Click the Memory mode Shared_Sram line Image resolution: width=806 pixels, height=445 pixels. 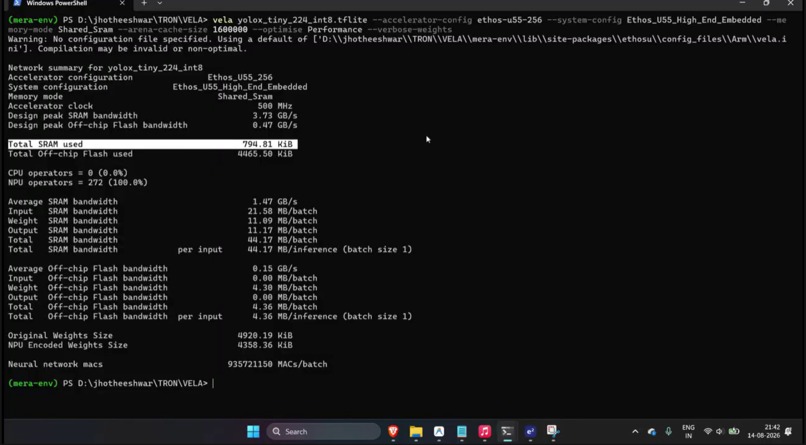[x=140, y=97]
